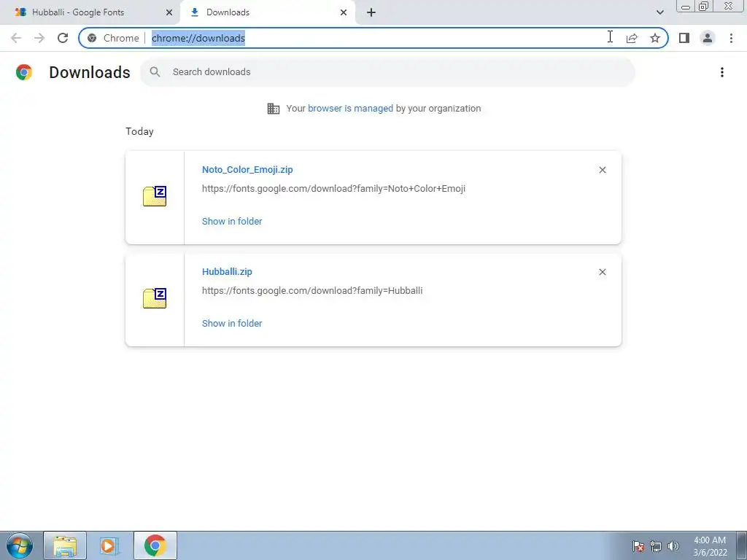Screen dimensions: 747x560
Task: Switch to Hubballi - Google Fonts tab
Action: [90, 12]
